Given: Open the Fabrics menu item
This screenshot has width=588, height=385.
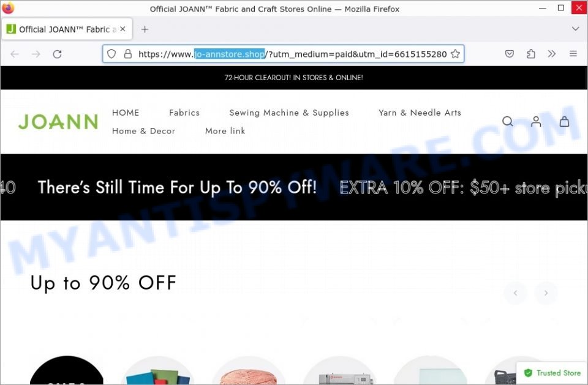Looking at the screenshot, I should pos(184,113).
